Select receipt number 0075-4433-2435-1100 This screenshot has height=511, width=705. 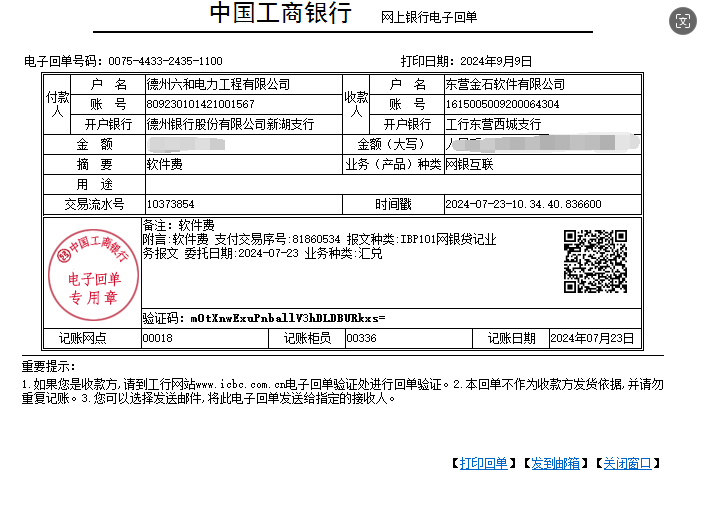pyautogui.click(x=165, y=61)
